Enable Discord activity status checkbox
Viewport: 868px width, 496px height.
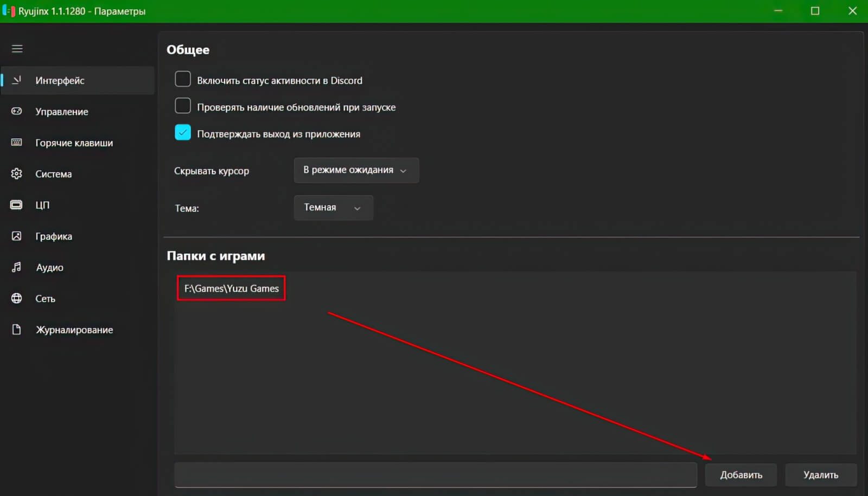[x=183, y=79]
